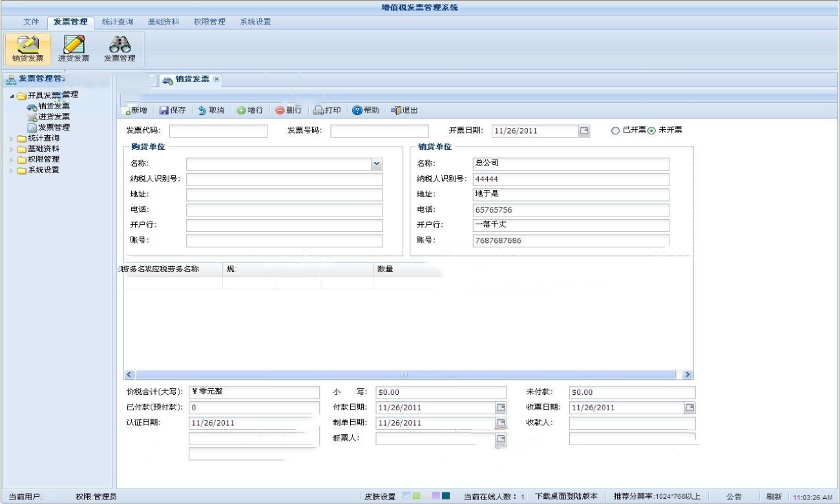This screenshot has height=504, width=840.
Task: Focus the 购货单位 纳税人识别号 field
Action: click(x=284, y=180)
